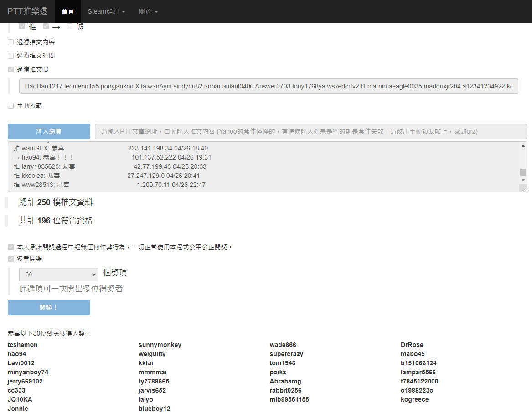Toggle the no-cheating promise checkbox
Screen dimensions: 532x414
click(11, 247)
